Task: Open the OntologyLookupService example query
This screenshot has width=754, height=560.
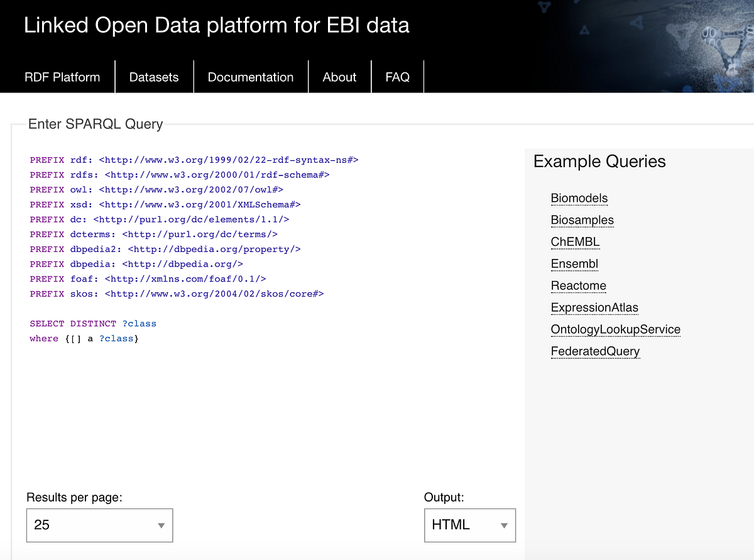Action: pos(615,329)
